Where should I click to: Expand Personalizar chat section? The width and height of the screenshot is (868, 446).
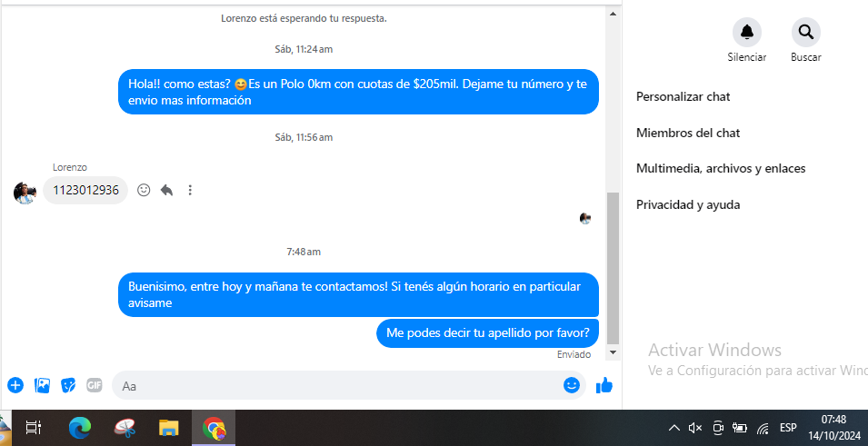pos(683,97)
